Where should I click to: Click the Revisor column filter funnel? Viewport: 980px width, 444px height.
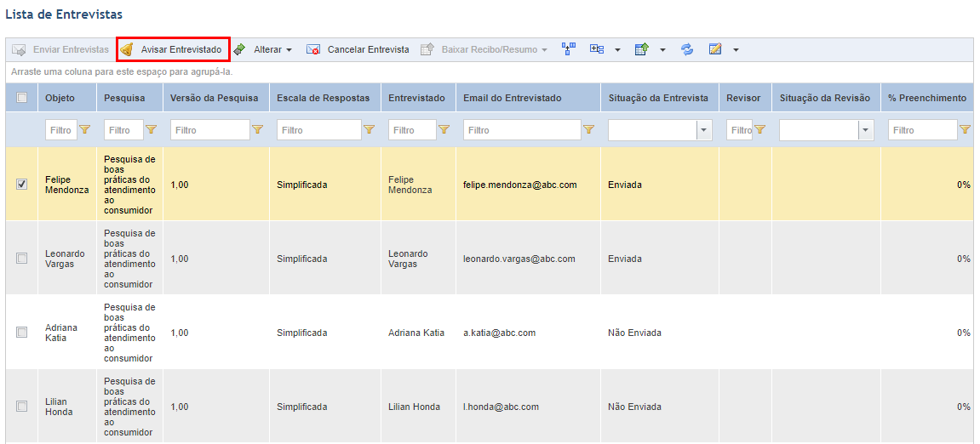pyautogui.click(x=760, y=130)
